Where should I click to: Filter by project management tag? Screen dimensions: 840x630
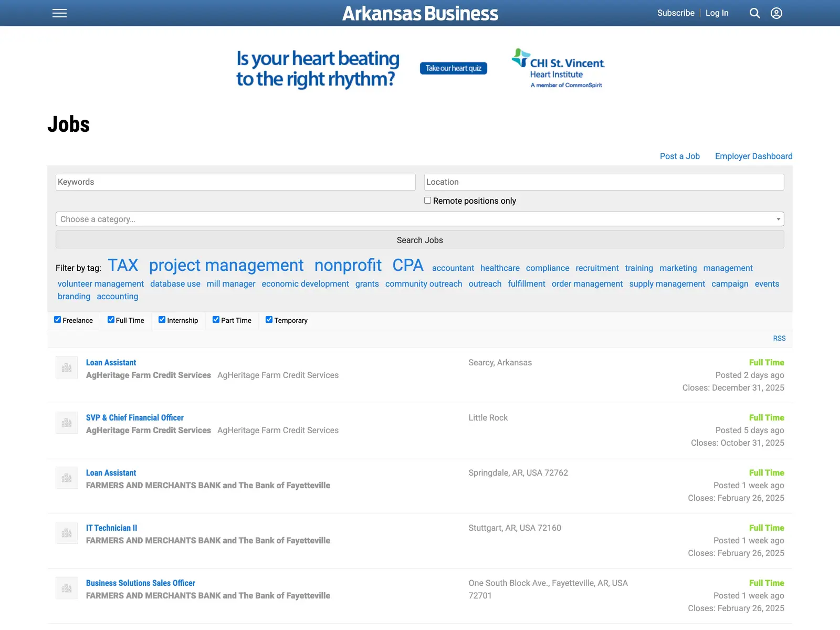point(226,265)
